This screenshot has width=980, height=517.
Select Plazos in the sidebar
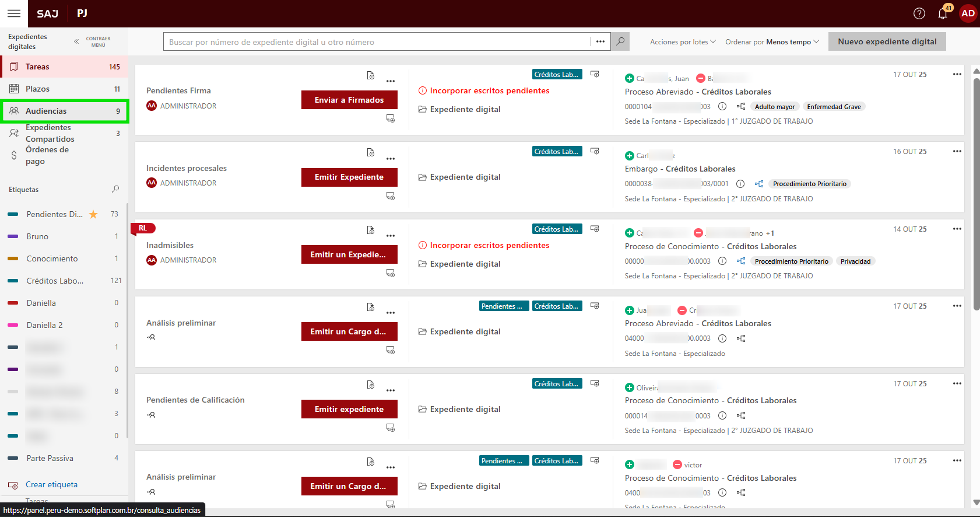pos(38,89)
